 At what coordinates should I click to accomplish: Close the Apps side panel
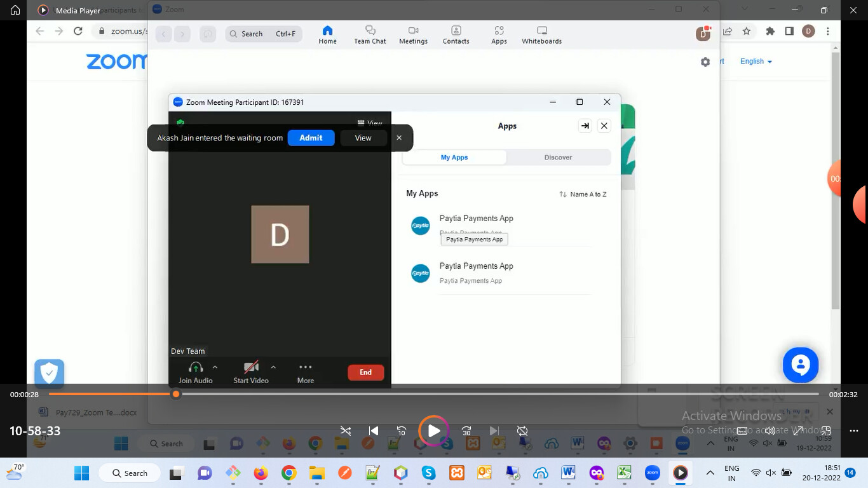pos(604,126)
